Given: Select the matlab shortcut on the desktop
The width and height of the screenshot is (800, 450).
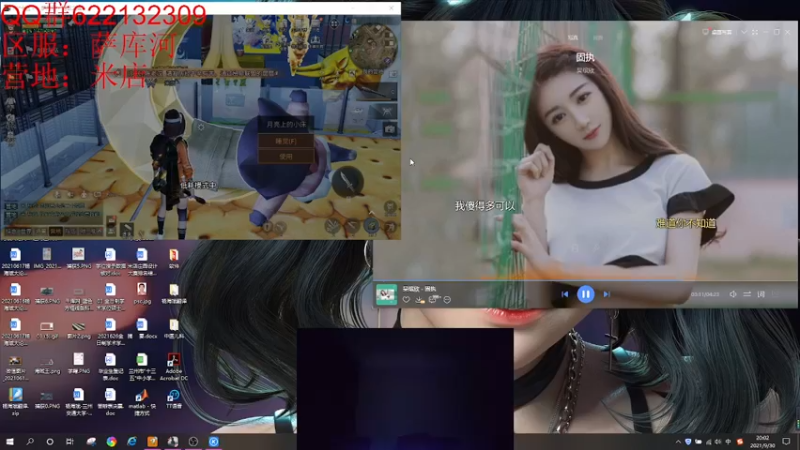Looking at the screenshot, I should pos(141,403).
